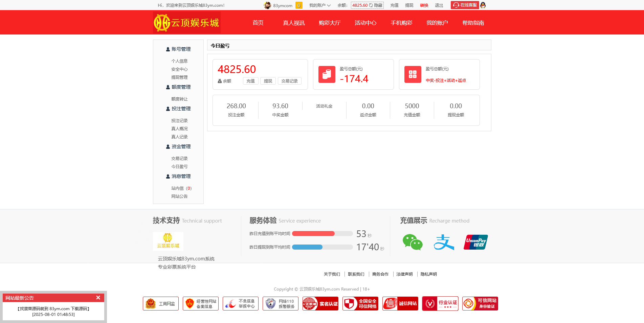
Task: Open 购彩大厅 in the main navigation
Action: tap(329, 23)
